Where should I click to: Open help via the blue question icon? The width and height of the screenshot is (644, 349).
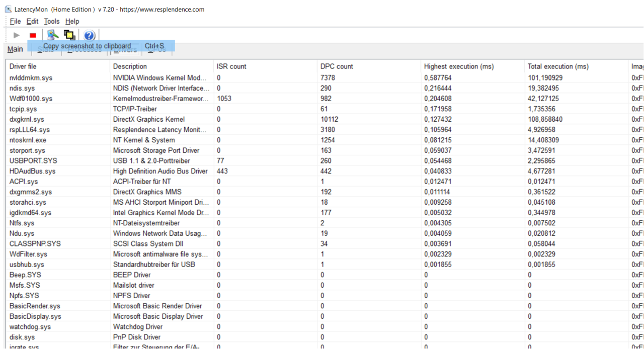[x=89, y=35]
